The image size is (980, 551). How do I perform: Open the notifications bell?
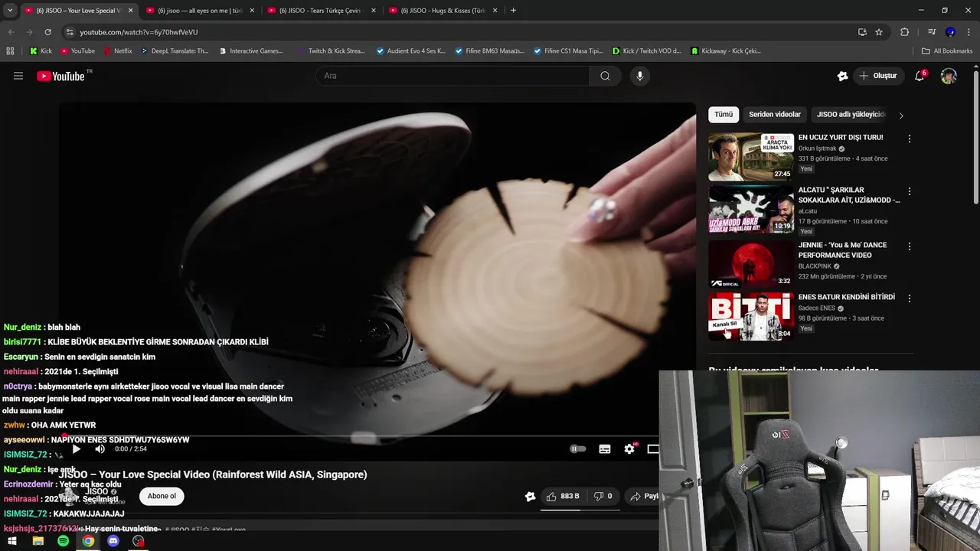click(x=920, y=76)
